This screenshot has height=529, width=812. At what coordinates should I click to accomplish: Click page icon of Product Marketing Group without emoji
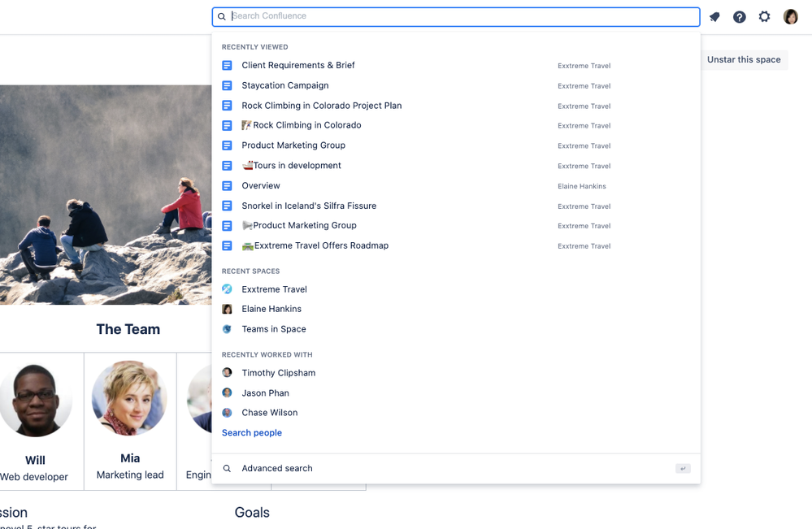(x=227, y=145)
